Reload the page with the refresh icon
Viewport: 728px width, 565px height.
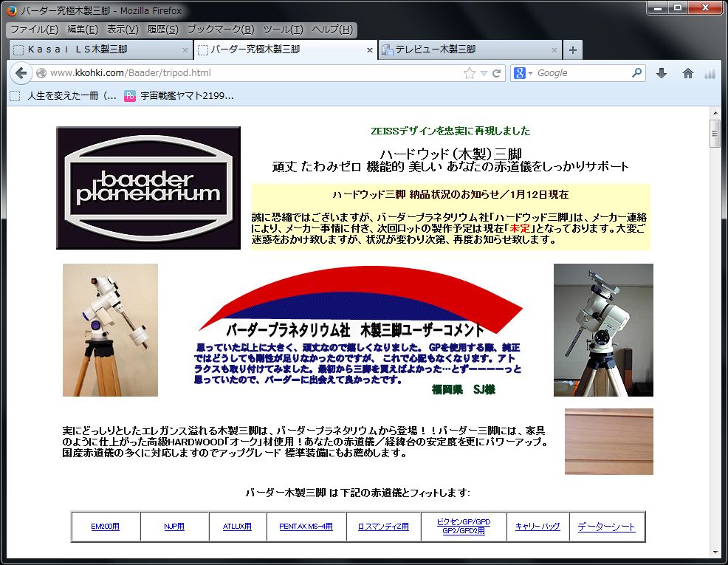497,73
